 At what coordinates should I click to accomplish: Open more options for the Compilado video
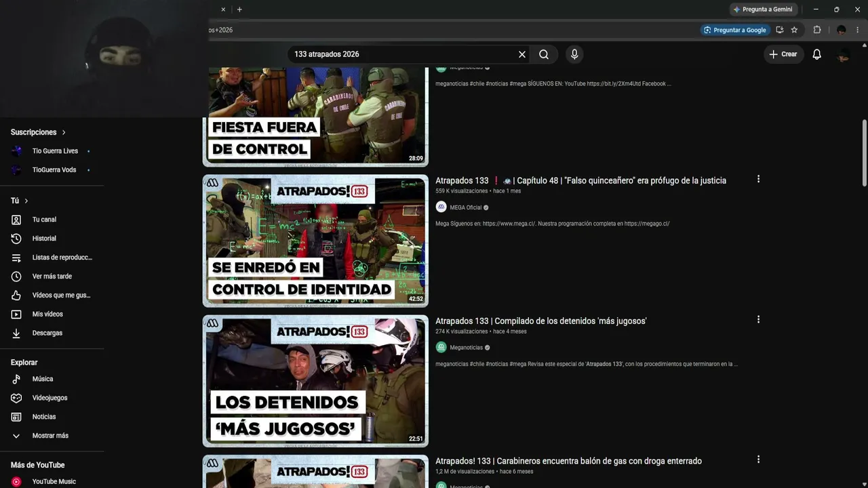tap(758, 319)
